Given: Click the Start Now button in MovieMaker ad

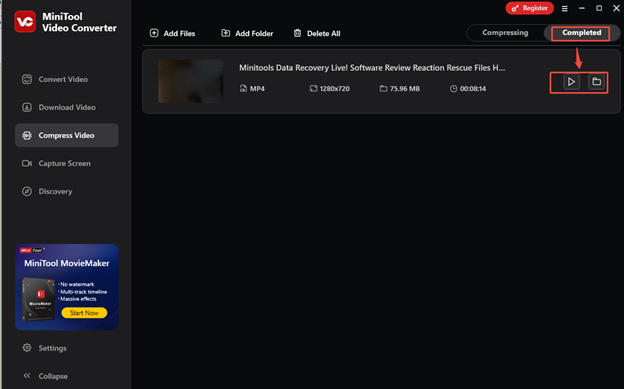Looking at the screenshot, I should [84, 313].
